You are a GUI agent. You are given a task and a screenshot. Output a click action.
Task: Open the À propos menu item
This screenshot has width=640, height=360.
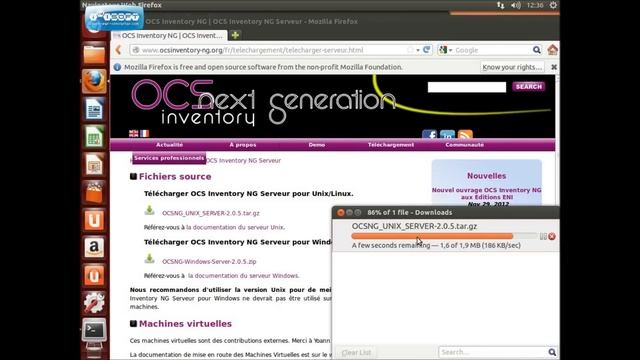[243, 144]
